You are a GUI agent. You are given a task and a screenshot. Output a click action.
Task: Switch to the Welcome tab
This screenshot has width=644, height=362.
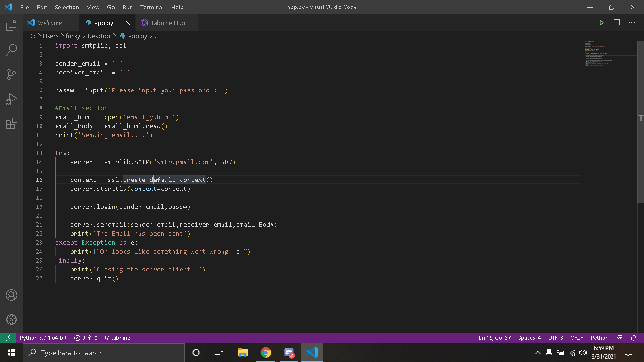(50, 23)
